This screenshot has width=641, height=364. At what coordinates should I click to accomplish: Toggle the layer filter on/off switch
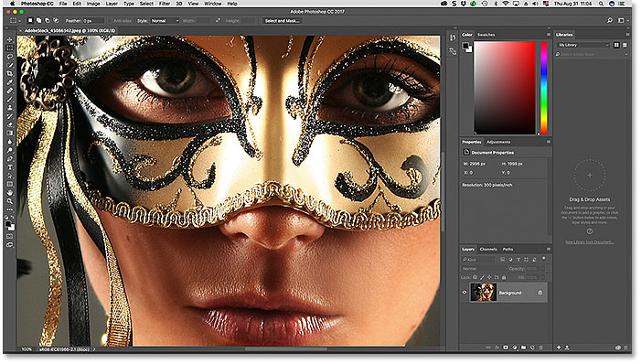pos(544,259)
